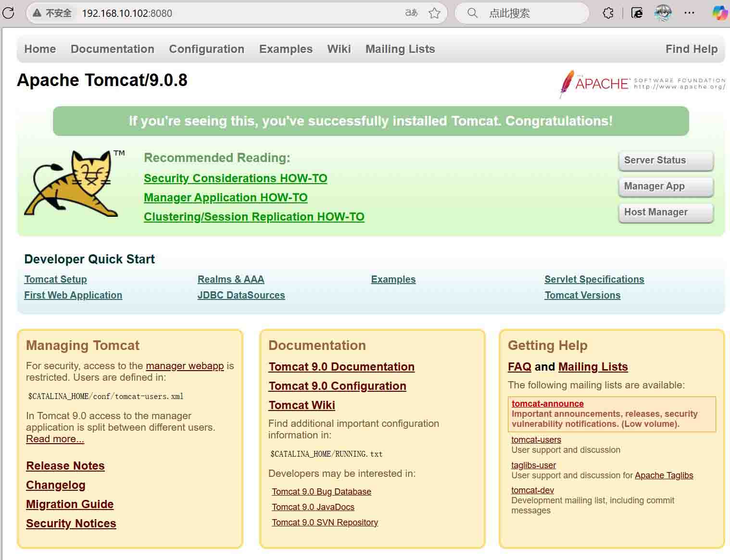Open the Migration Guide link
730x560 pixels.
[x=70, y=504]
